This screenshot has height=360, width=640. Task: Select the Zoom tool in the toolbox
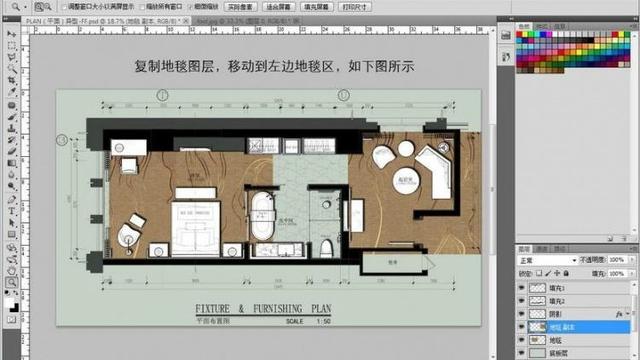pyautogui.click(x=11, y=282)
